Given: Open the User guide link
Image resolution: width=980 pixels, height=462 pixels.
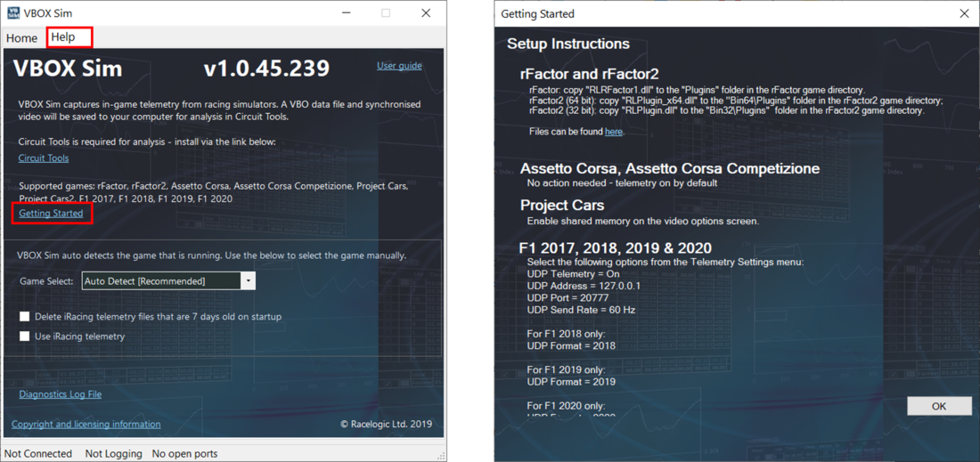Looking at the screenshot, I should (x=399, y=66).
